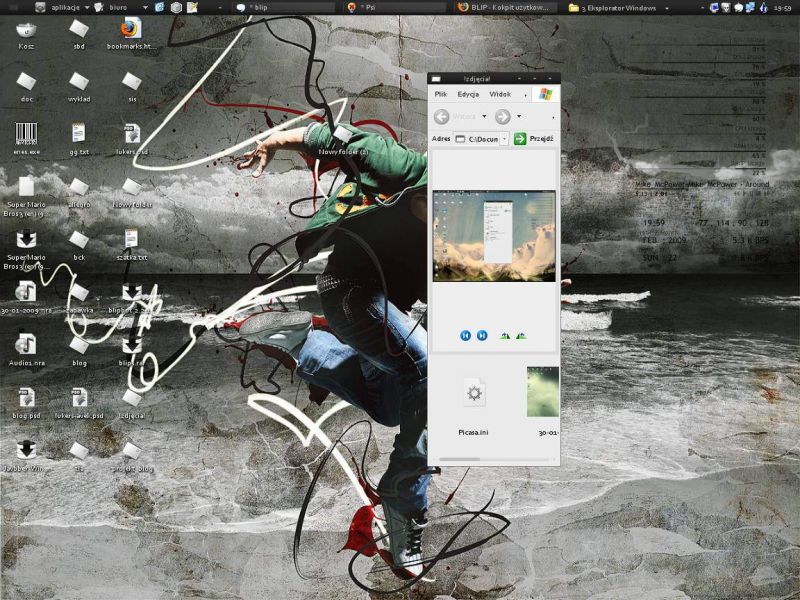Click the large desktop screenshot preview image
Image resolution: width=800 pixels, height=600 pixels.
coord(494,236)
